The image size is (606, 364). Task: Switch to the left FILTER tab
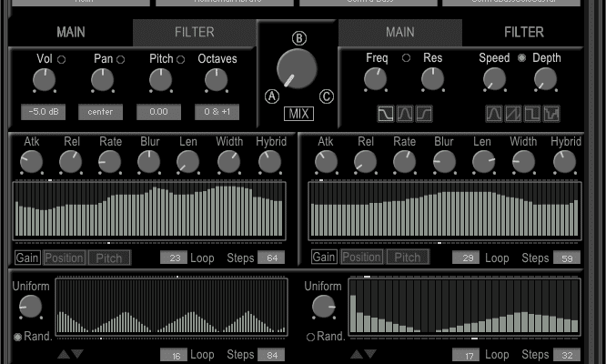(x=194, y=33)
